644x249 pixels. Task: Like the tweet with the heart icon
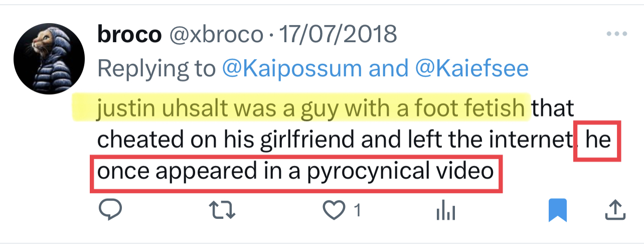[x=334, y=211]
